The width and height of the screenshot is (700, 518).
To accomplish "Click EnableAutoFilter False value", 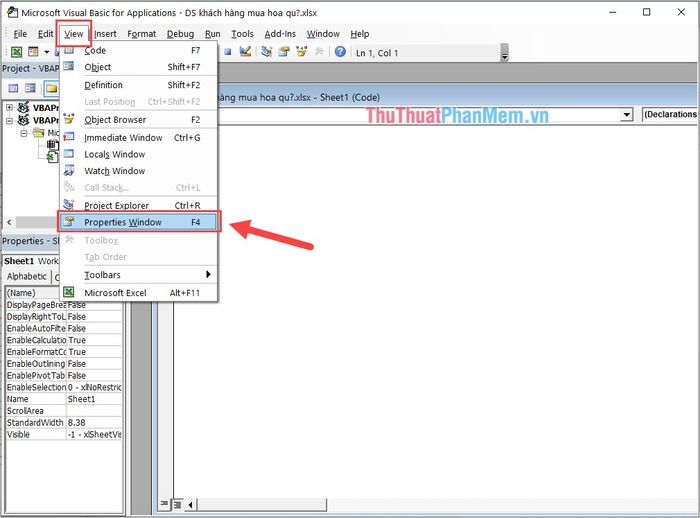I will pos(94,328).
